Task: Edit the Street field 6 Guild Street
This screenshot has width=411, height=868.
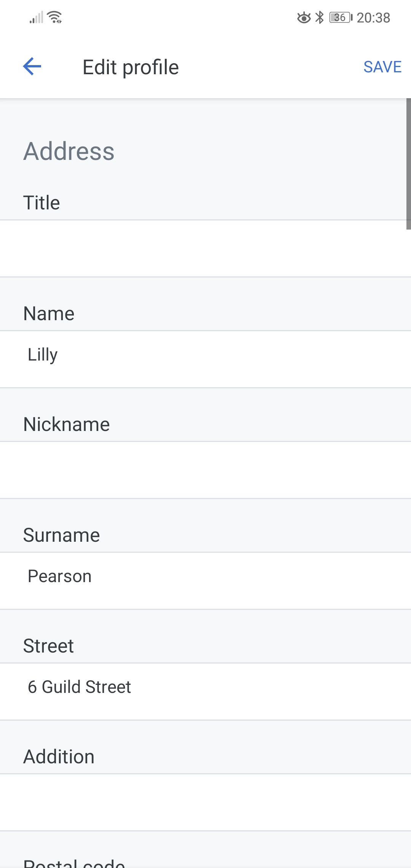Action: (x=205, y=691)
